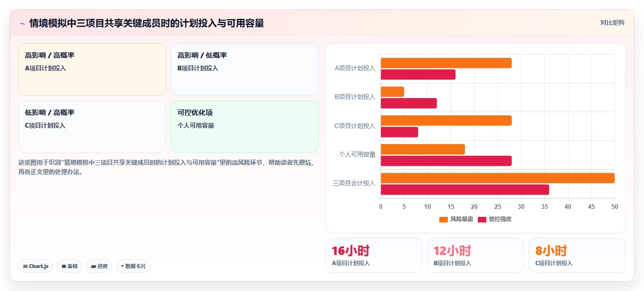Screen dimensions: 644x291
Task: Click the red bar for 三项目合计投入
Action: click(465, 190)
